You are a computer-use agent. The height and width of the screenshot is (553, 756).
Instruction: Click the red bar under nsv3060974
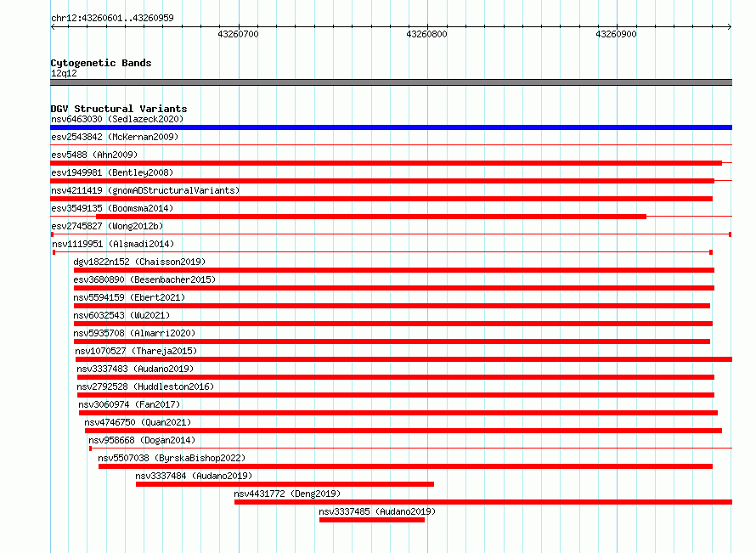[398, 413]
